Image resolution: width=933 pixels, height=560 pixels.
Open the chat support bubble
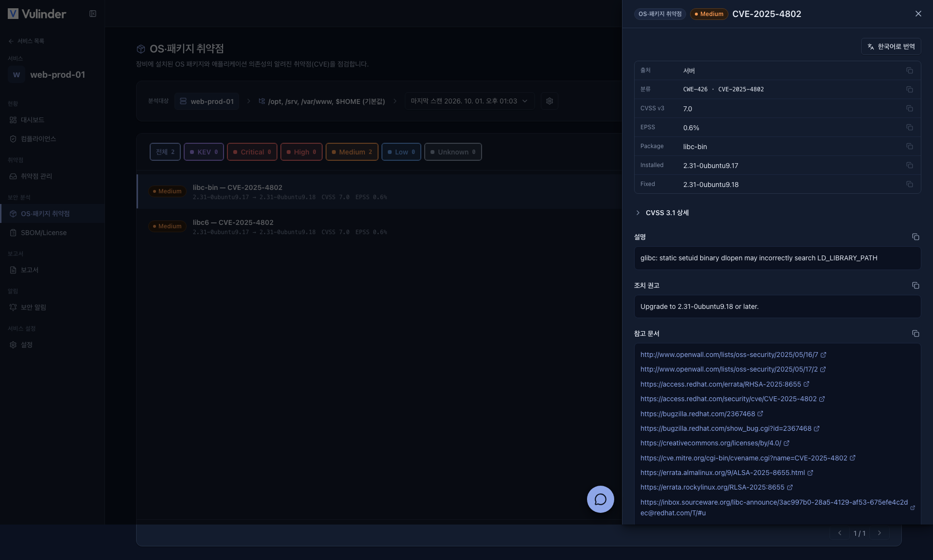600,499
